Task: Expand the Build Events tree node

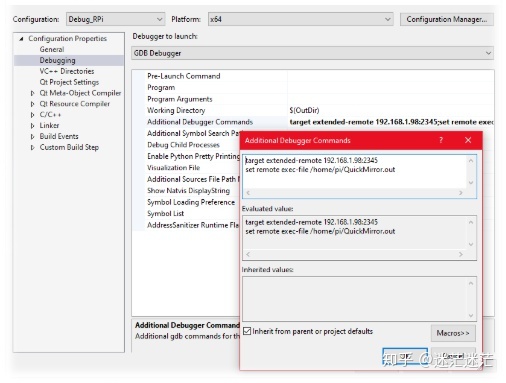Action: 32,137
